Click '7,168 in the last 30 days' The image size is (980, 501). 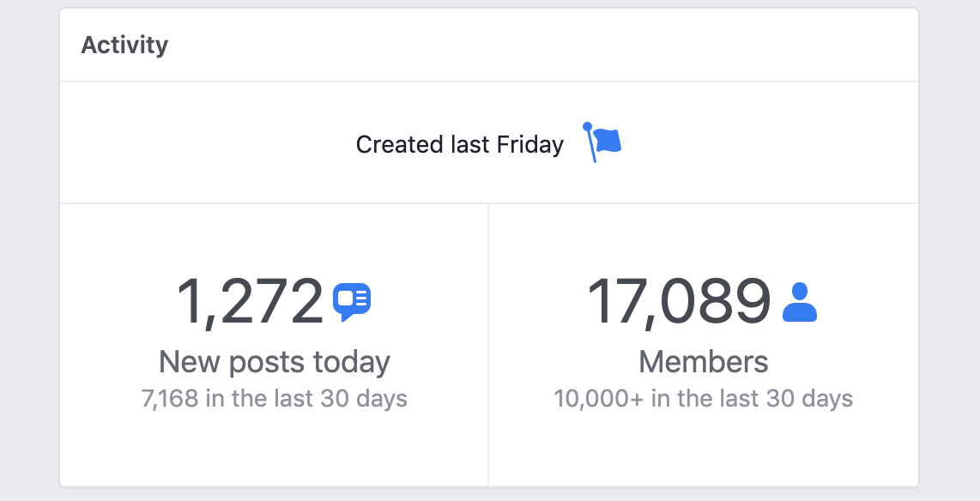point(275,399)
